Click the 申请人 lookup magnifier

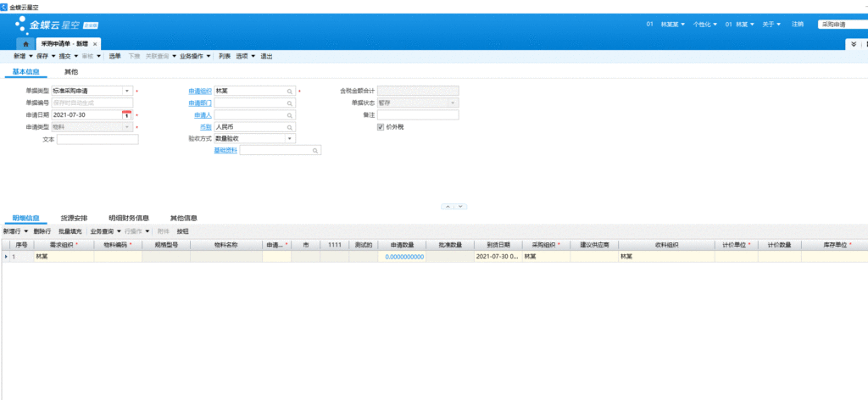tap(290, 115)
